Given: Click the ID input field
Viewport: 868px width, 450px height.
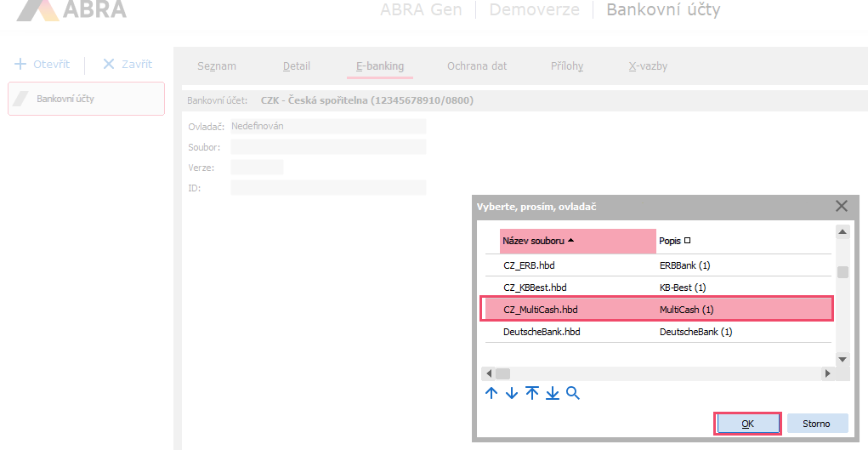Looking at the screenshot, I should pyautogui.click(x=328, y=188).
